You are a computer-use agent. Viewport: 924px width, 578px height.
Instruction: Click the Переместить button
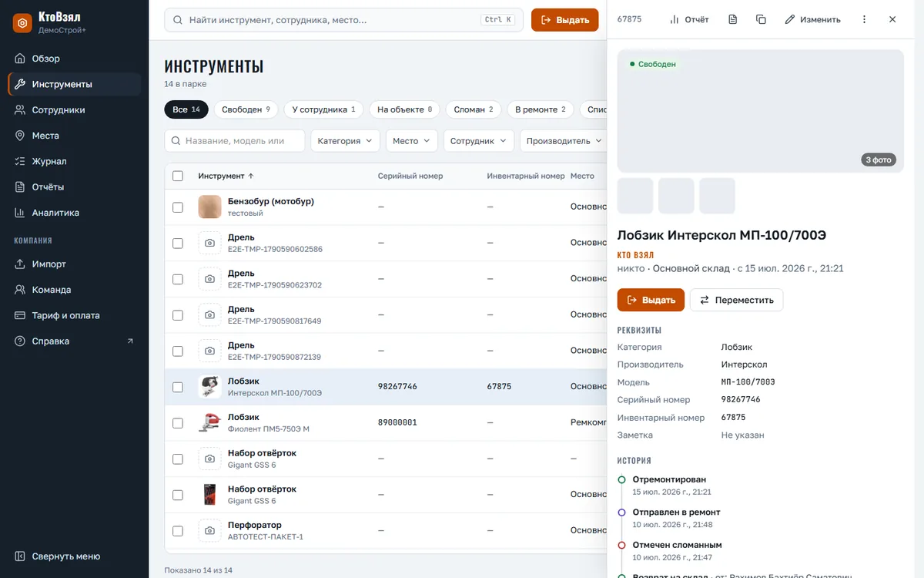coord(736,300)
